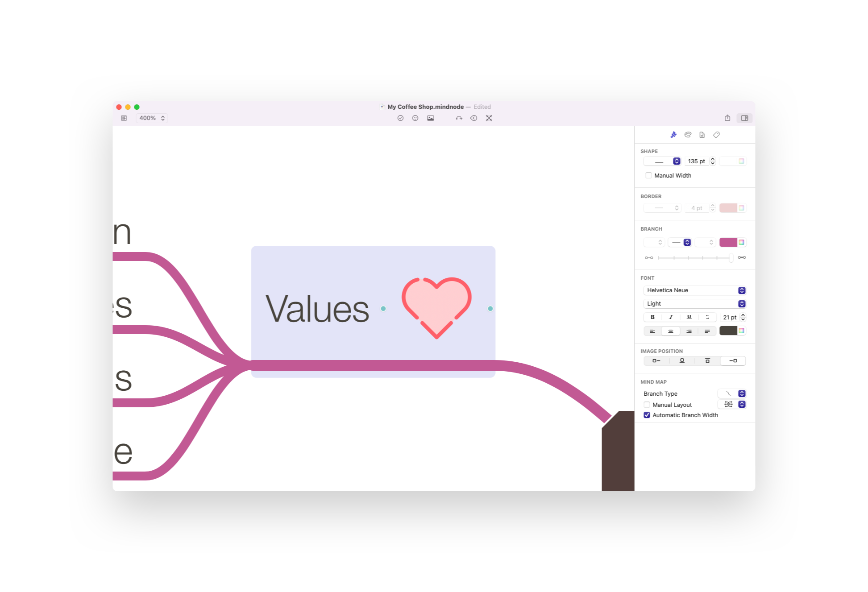This screenshot has height=592, width=868.
Task: Add a task checkmark from the toolbar
Action: (x=401, y=118)
